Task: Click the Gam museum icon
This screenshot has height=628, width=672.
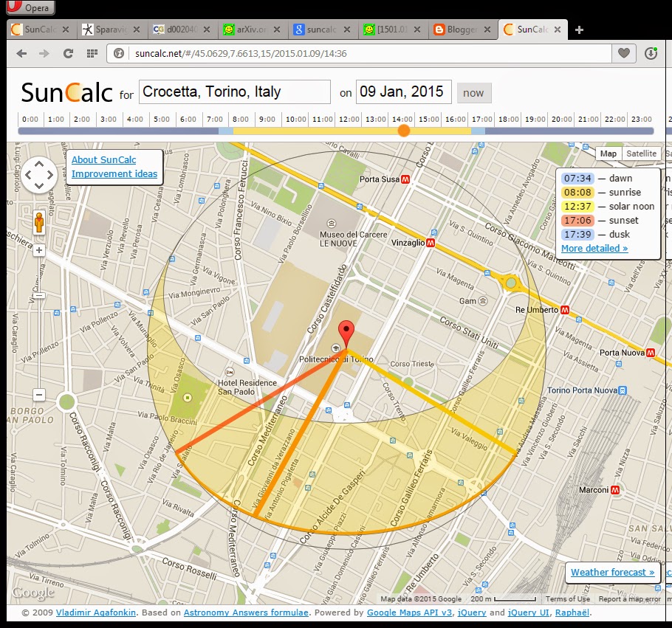Action: pyautogui.click(x=483, y=301)
